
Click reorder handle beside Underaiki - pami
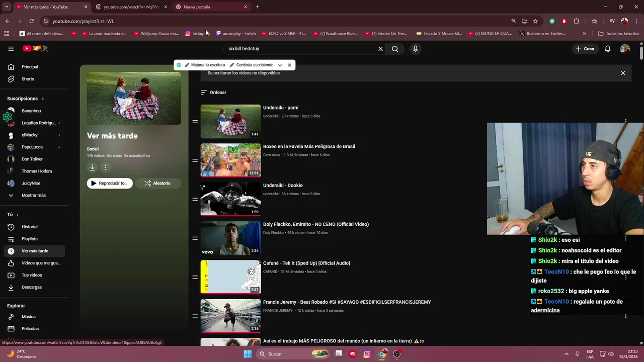pos(195,122)
